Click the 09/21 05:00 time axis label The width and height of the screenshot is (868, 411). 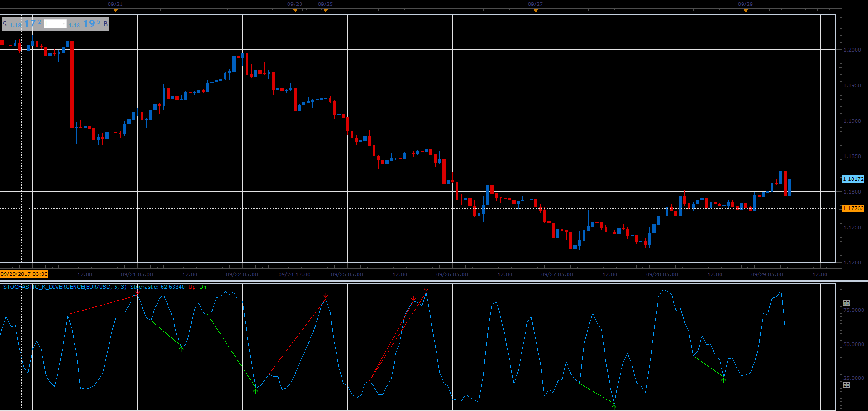click(x=137, y=274)
